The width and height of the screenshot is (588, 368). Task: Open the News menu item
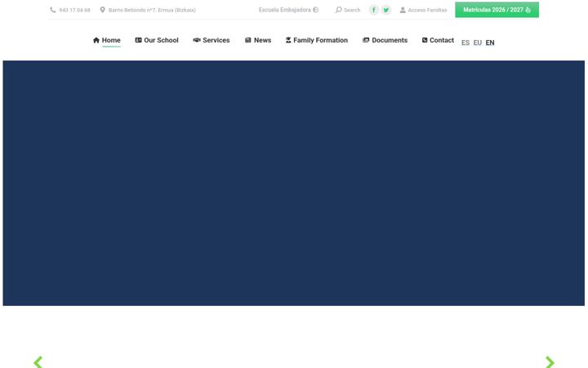click(x=262, y=40)
